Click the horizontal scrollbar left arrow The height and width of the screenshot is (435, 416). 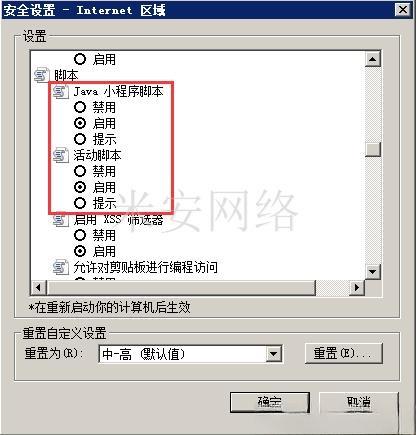pyautogui.click(x=38, y=287)
